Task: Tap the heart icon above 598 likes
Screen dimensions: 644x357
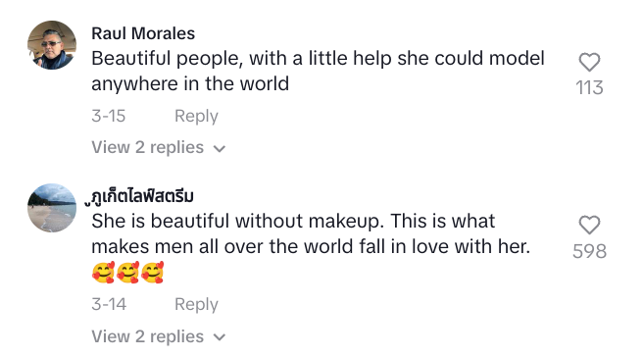Action: click(589, 225)
